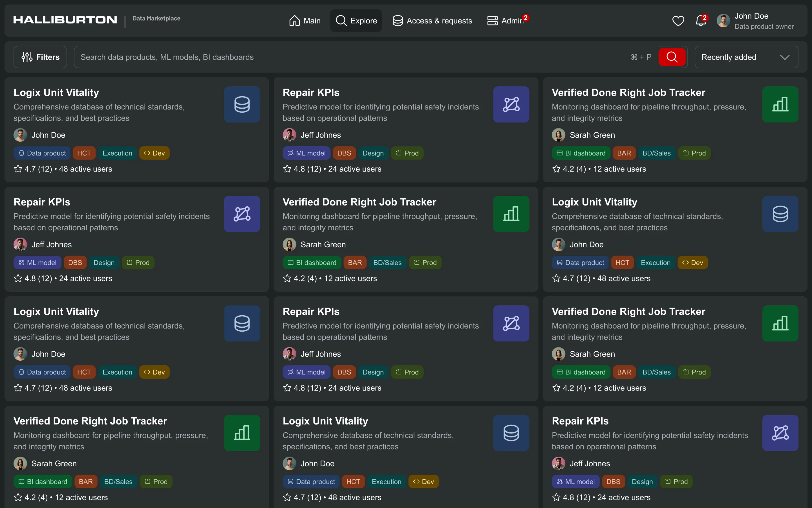Open the Recently added sort dropdown
The image size is (812, 508).
coord(746,57)
